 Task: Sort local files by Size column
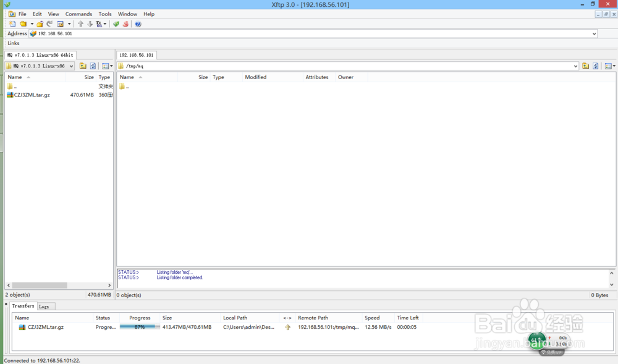coord(81,77)
